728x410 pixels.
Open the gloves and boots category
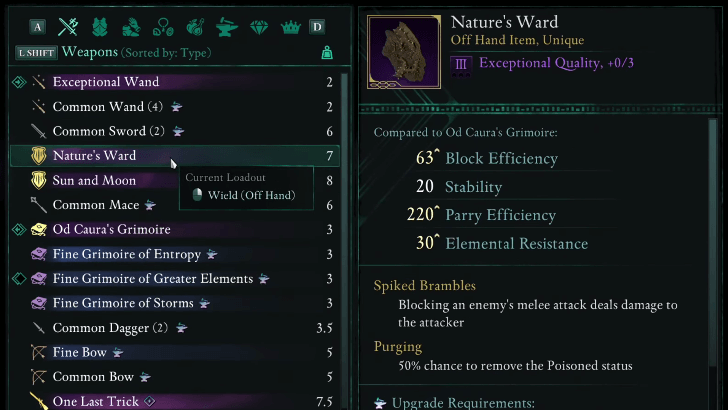point(132,26)
